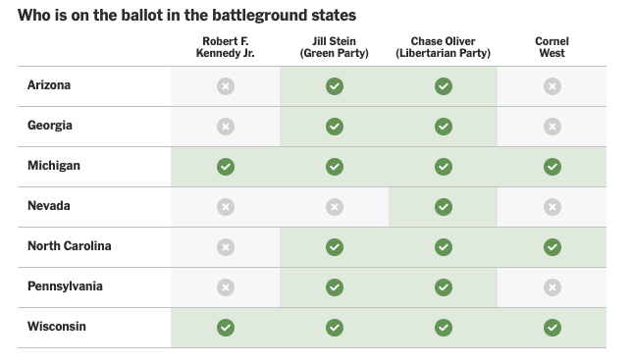Click Cornel West's checkmark in Michigan row
The height and width of the screenshot is (364, 632).
(x=553, y=167)
